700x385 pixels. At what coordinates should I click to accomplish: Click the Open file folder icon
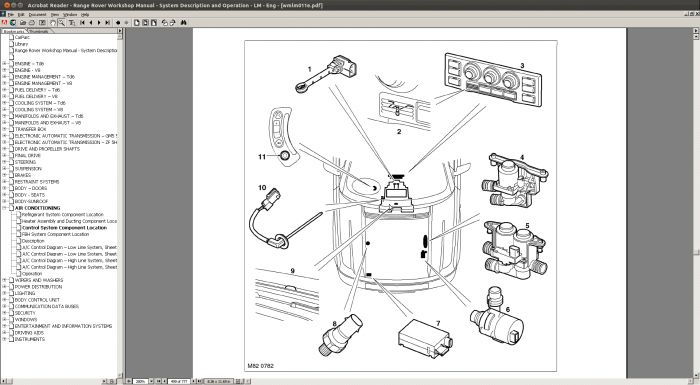point(23,22)
